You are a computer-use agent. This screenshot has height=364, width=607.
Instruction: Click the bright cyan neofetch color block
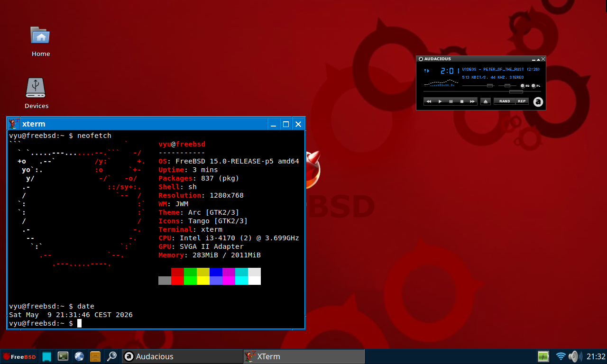click(241, 281)
